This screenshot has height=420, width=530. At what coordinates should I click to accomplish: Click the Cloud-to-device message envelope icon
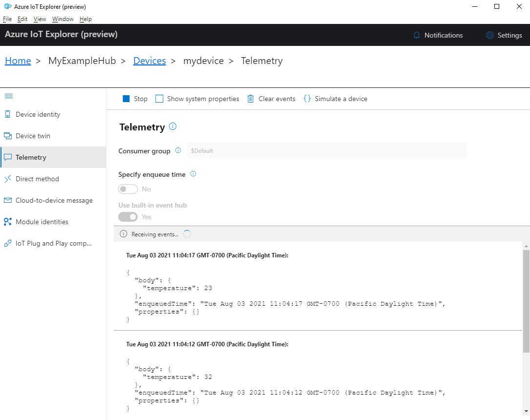coord(8,200)
